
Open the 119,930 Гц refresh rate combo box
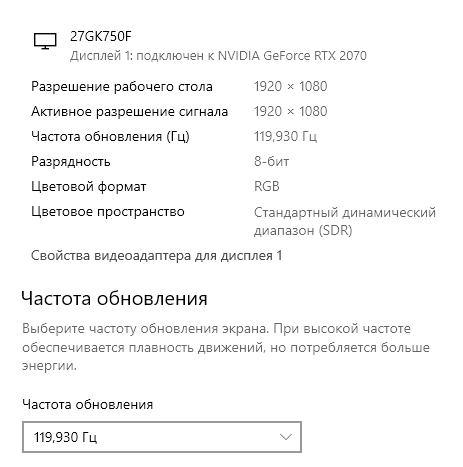(162, 437)
